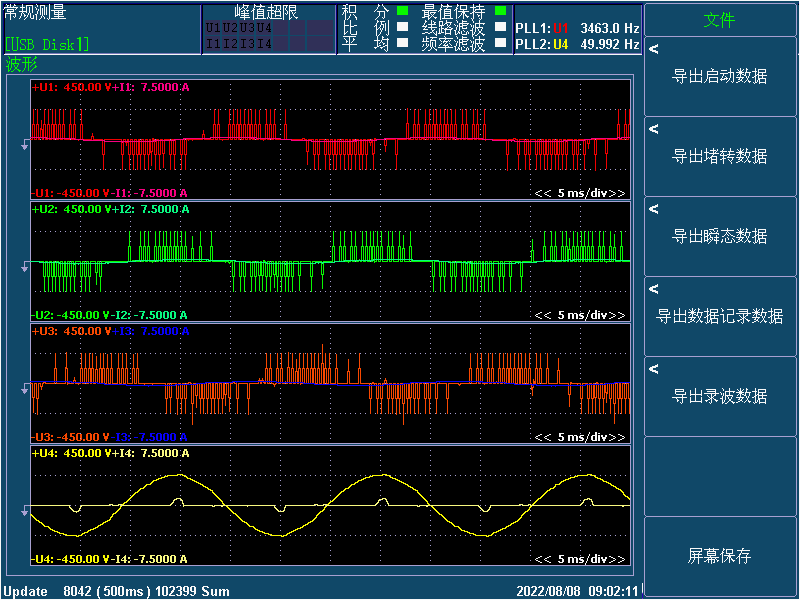Viewport: 800px width, 600px height.
Task: Decrease U1 panel time base with << arrow
Action: (x=543, y=193)
